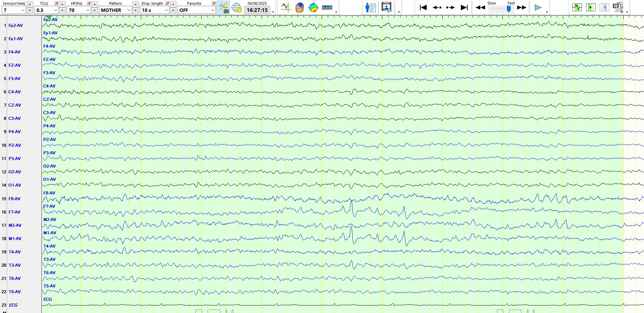Viewport: 644px width, 313px height.
Task: Step HF(Hz) value up
Action: (x=95, y=4)
